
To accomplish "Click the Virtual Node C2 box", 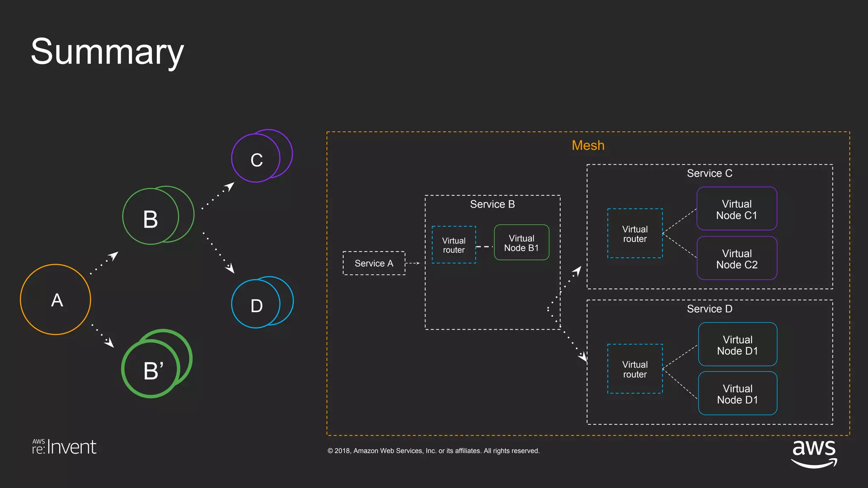I will 737,258.
